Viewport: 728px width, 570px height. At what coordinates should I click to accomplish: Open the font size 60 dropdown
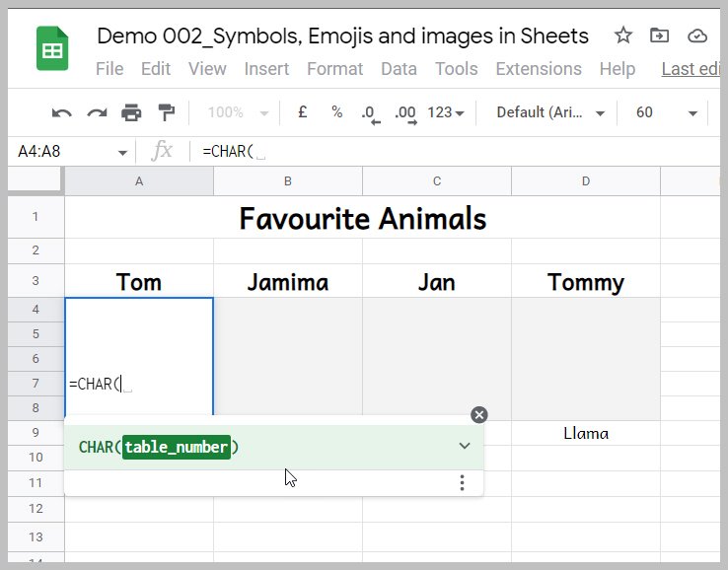point(667,112)
